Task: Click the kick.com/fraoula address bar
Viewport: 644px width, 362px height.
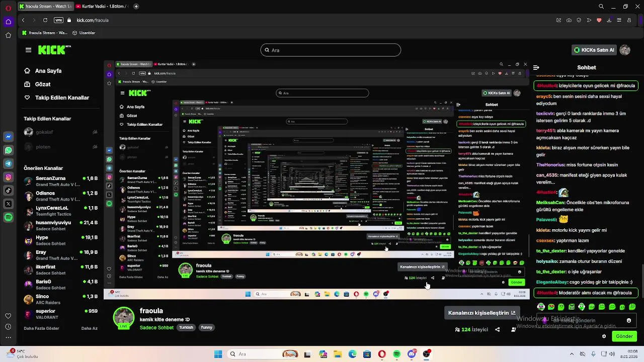Action: pyautogui.click(x=93, y=20)
